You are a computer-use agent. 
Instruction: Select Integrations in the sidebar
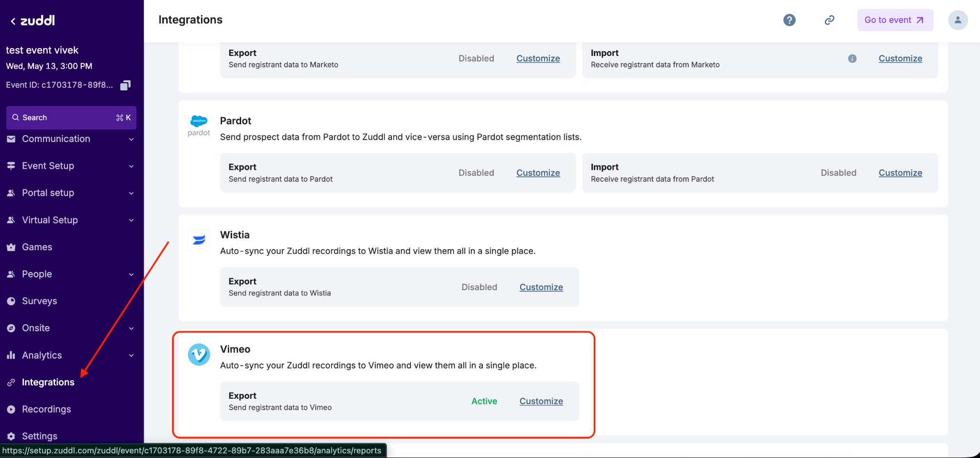click(48, 382)
